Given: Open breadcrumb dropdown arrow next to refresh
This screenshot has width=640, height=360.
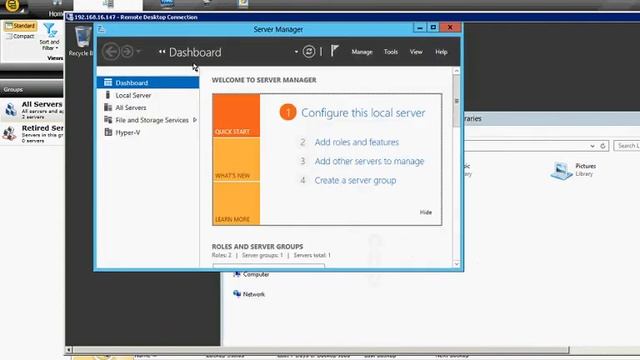Looking at the screenshot, I should pos(296,52).
